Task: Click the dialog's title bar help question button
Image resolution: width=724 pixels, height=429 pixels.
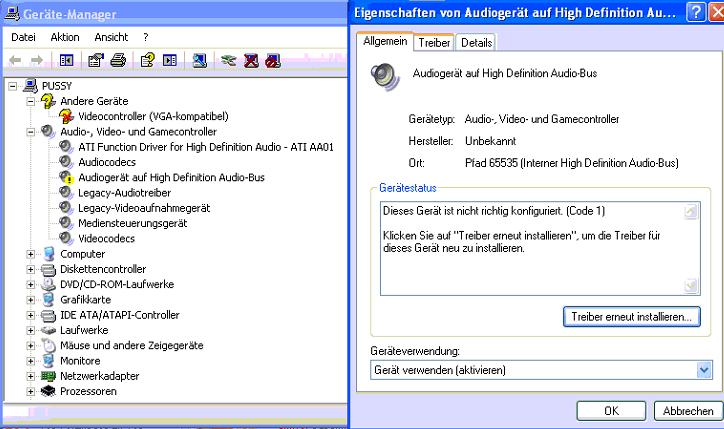Action: 696,12
